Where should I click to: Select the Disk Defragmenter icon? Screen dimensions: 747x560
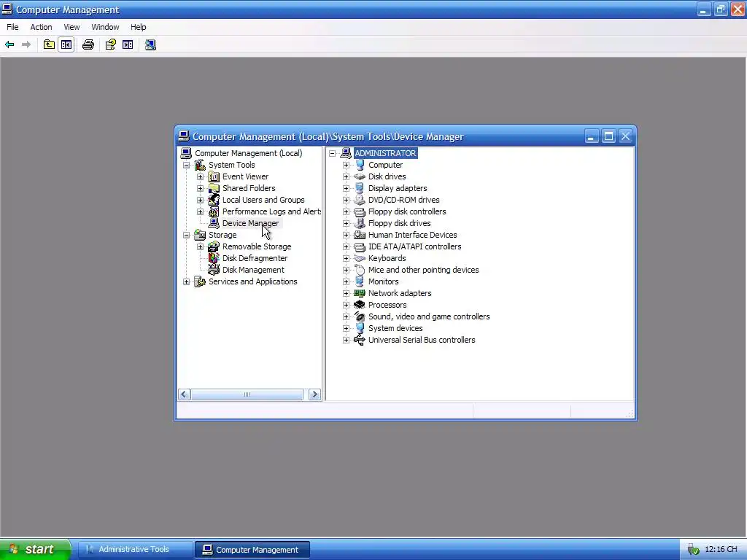(214, 258)
